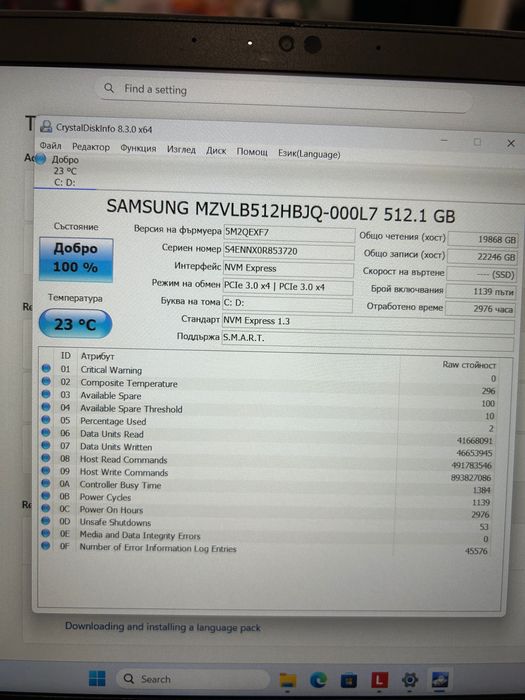Minimize the CrystalDiskInfo window
Screen dimensions: 525x700
444,141
